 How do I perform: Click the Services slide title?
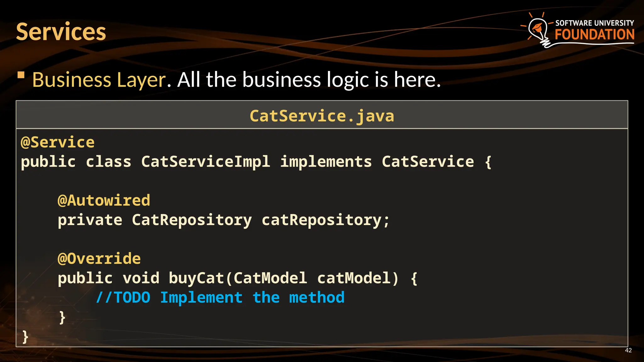click(61, 32)
